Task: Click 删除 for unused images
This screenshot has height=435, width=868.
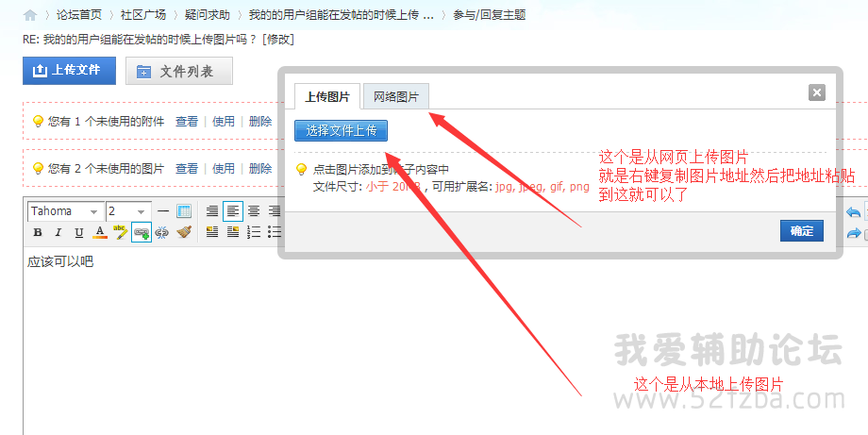Action: click(260, 168)
